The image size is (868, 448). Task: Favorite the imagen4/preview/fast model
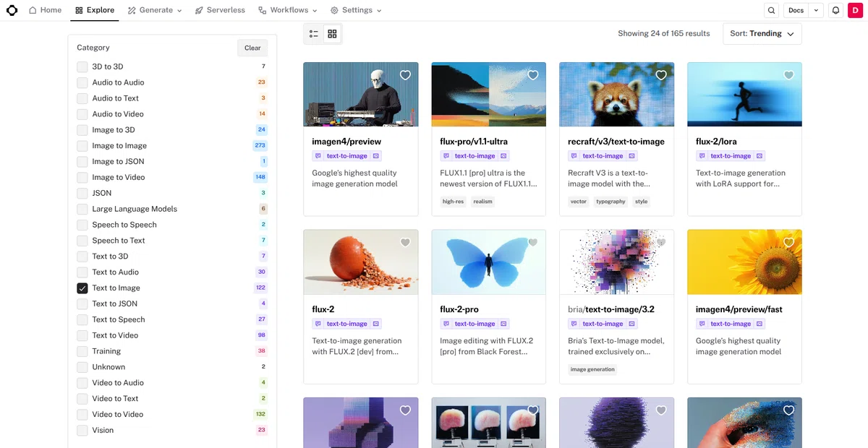pos(789,243)
